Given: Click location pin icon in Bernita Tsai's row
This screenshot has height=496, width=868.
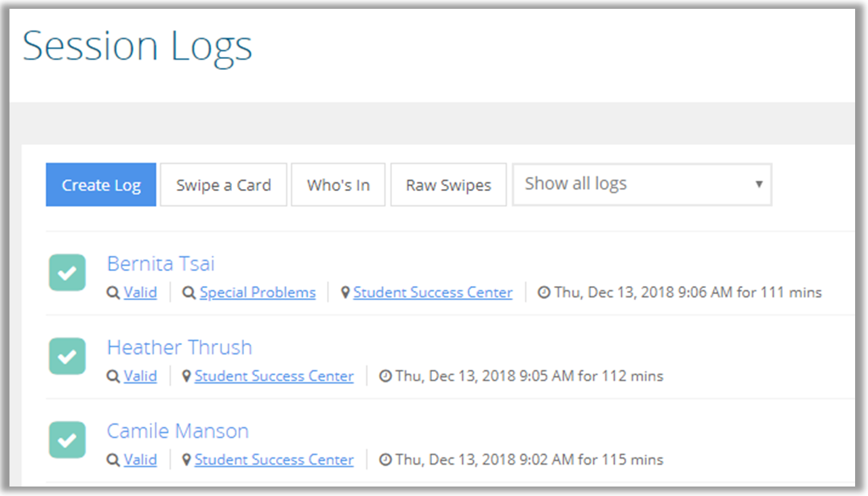Looking at the screenshot, I should (345, 293).
